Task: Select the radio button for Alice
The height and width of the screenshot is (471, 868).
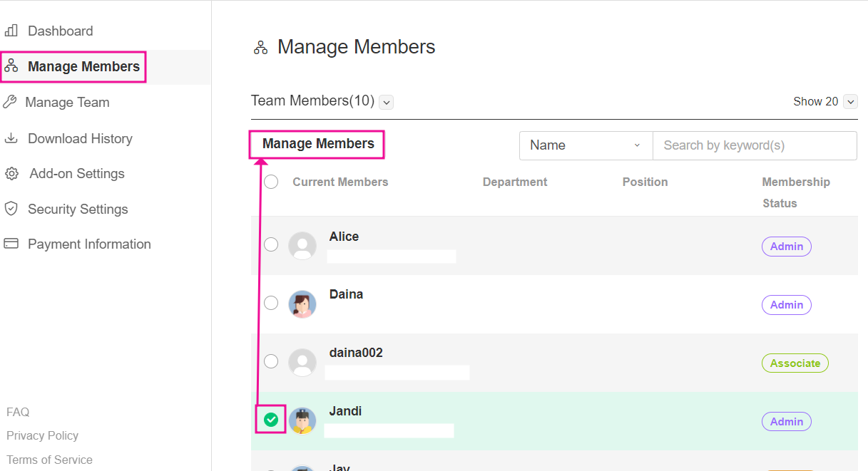Action: (x=271, y=245)
